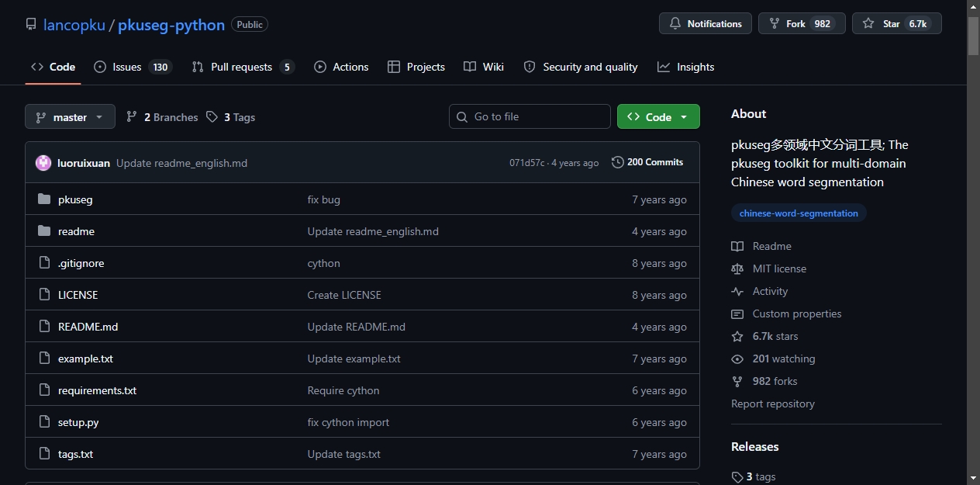This screenshot has width=980, height=485.
Task: Click the file icon next to .gitignore
Action: pos(44,263)
